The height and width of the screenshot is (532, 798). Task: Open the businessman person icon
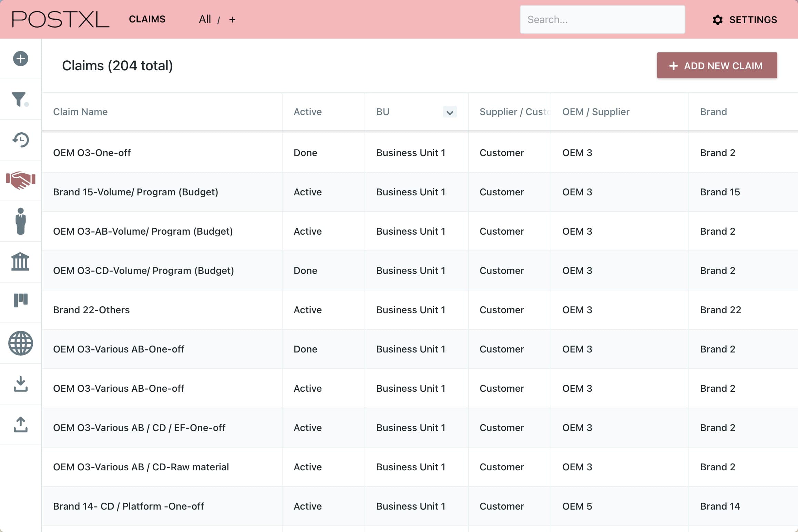21,221
